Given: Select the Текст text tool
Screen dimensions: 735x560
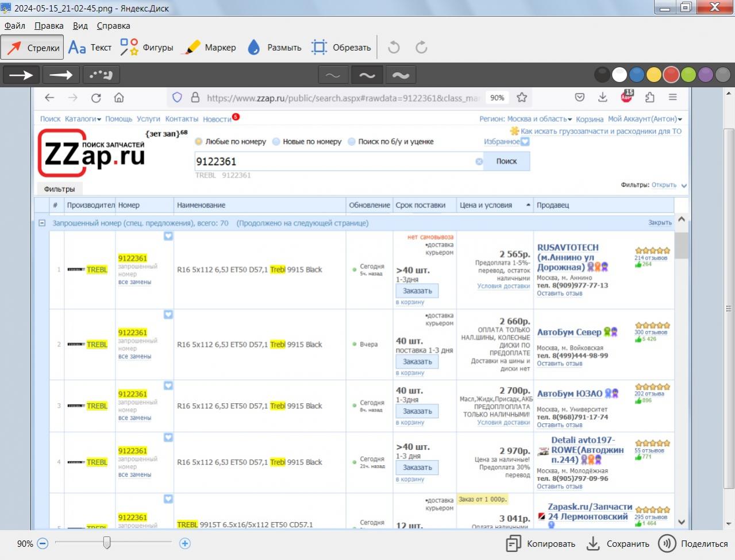Looking at the screenshot, I should click(x=90, y=48).
